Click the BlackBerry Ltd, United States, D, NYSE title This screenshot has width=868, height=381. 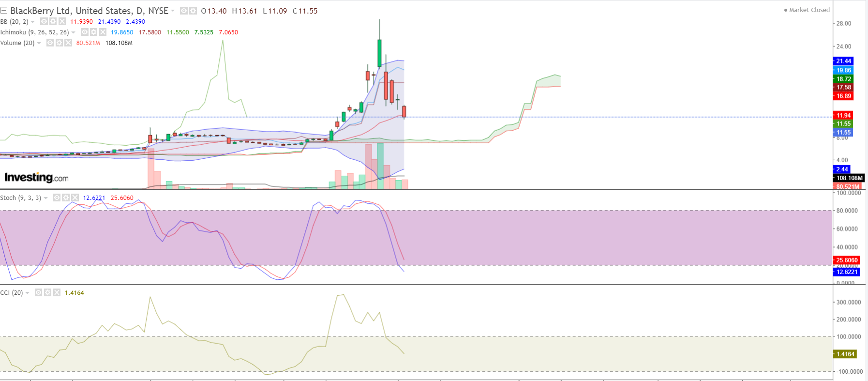[x=90, y=11]
